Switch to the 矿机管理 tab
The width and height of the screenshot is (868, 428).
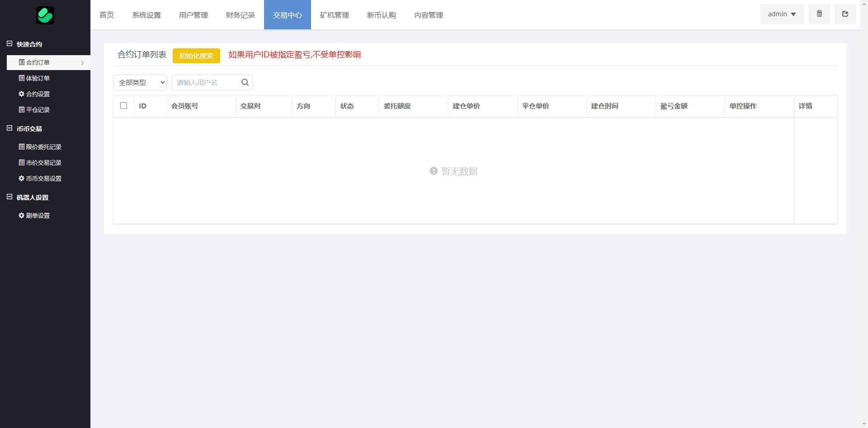pyautogui.click(x=334, y=15)
